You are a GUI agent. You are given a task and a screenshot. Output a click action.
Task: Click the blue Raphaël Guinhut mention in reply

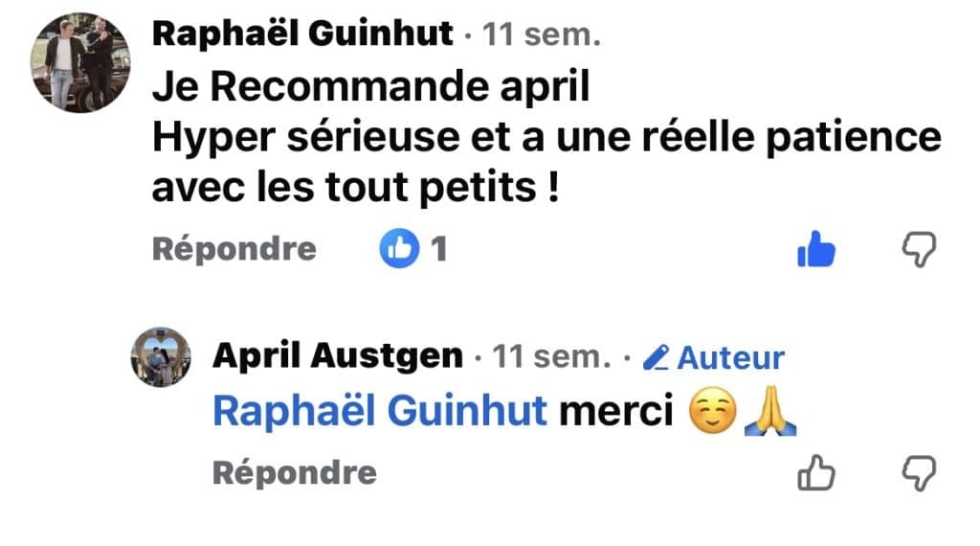click(379, 412)
